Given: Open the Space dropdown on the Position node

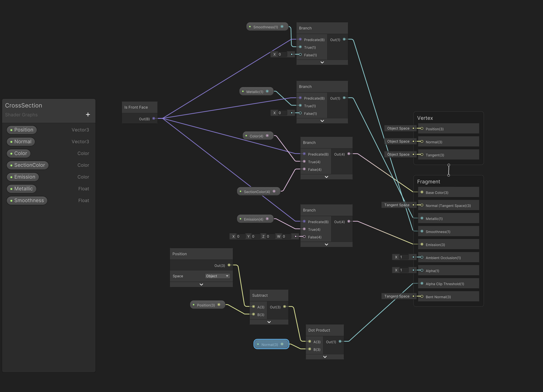Looking at the screenshot, I should coord(217,276).
